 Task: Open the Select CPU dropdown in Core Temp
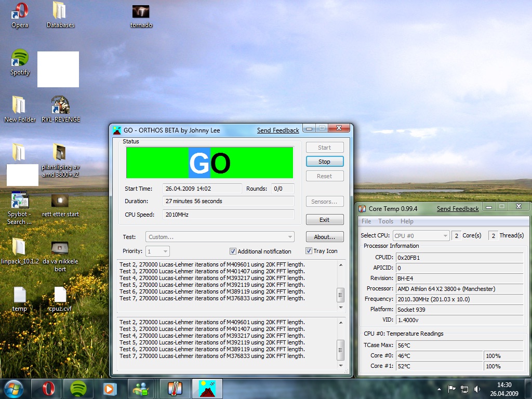pyautogui.click(x=421, y=235)
